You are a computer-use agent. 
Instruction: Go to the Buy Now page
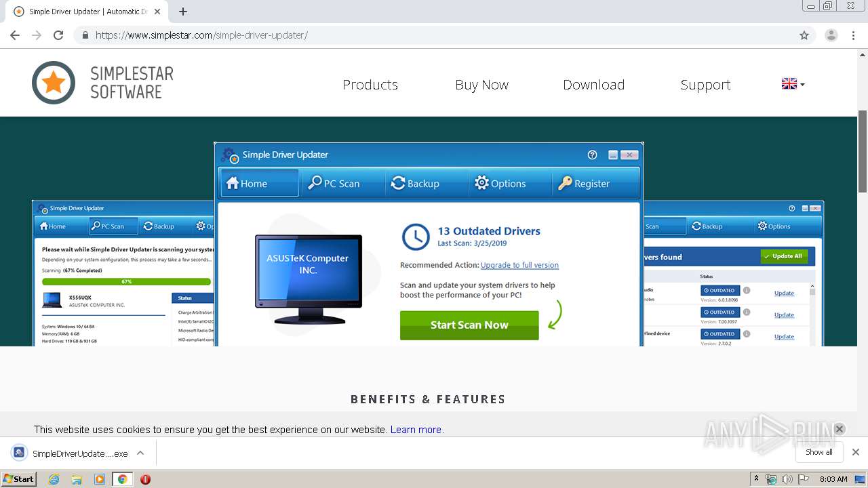482,85
